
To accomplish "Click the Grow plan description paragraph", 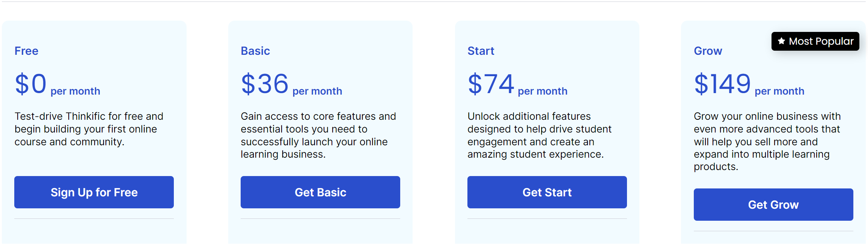I will pyautogui.click(x=767, y=141).
